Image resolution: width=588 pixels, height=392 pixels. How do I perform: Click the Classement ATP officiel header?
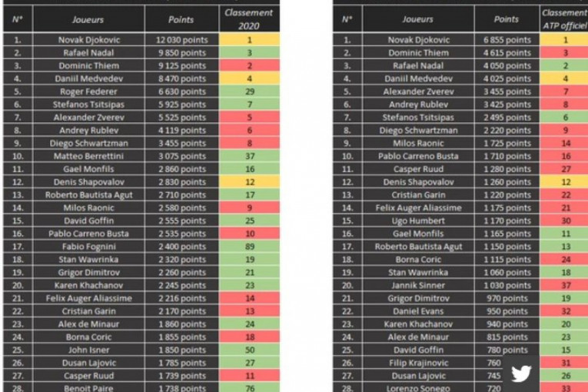[x=564, y=19]
